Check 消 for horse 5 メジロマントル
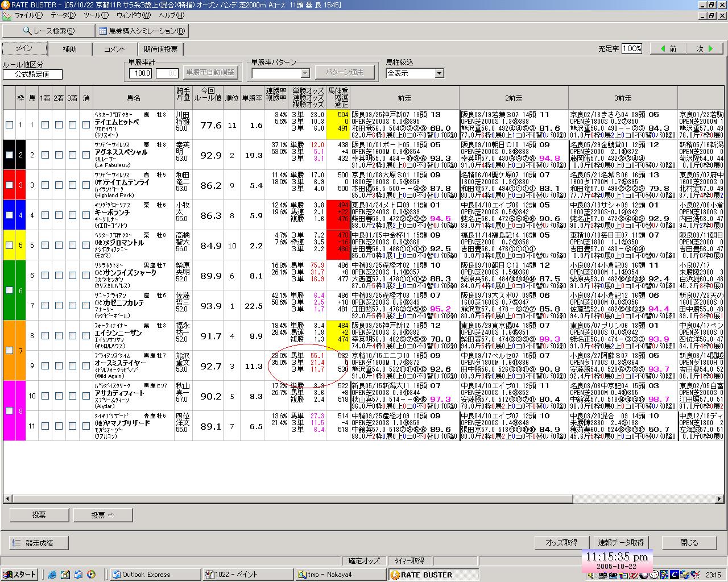This screenshot has height=582, width=728. tap(86, 246)
